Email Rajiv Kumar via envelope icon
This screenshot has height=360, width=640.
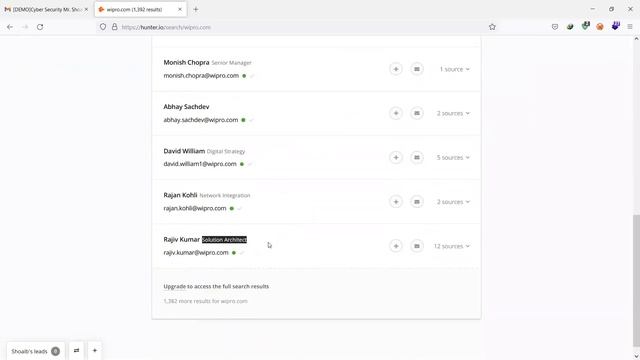(417, 246)
